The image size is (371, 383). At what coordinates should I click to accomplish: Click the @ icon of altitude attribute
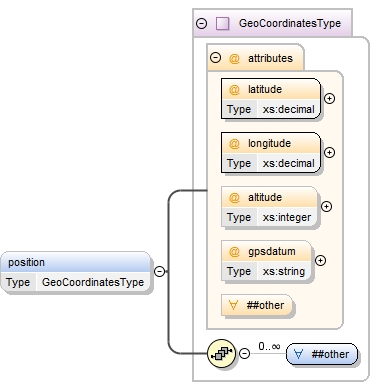click(234, 197)
